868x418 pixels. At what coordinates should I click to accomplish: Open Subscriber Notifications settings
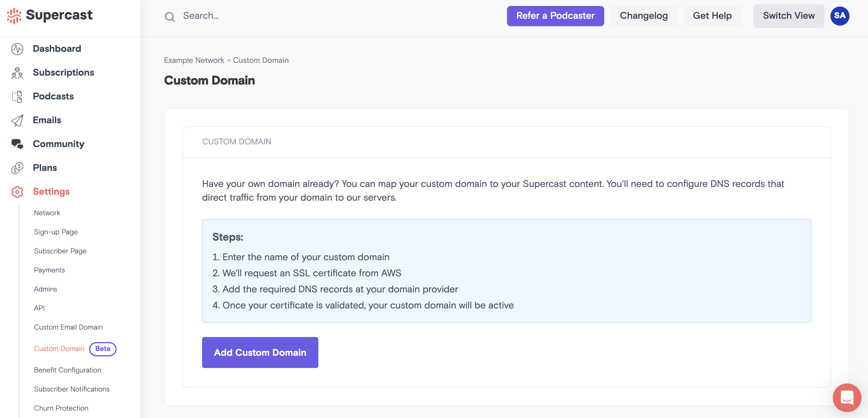coord(72,389)
